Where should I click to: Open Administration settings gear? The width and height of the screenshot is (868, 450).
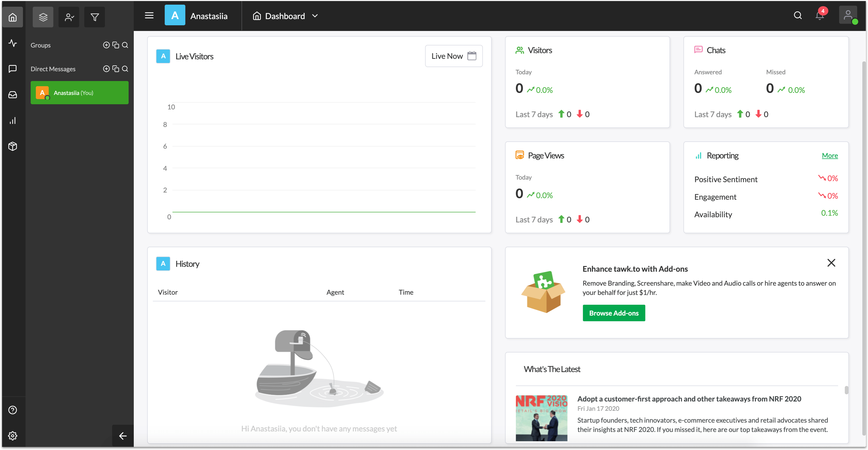pos(12,436)
